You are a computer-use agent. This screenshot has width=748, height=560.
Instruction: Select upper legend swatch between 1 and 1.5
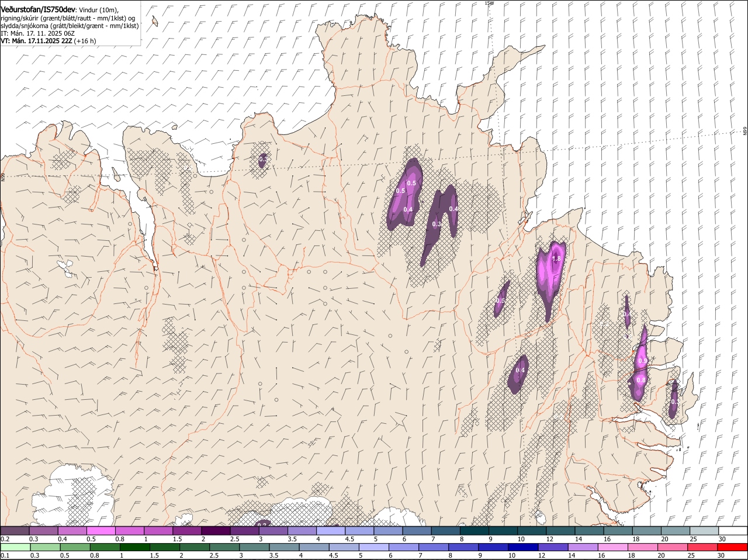pos(158,530)
